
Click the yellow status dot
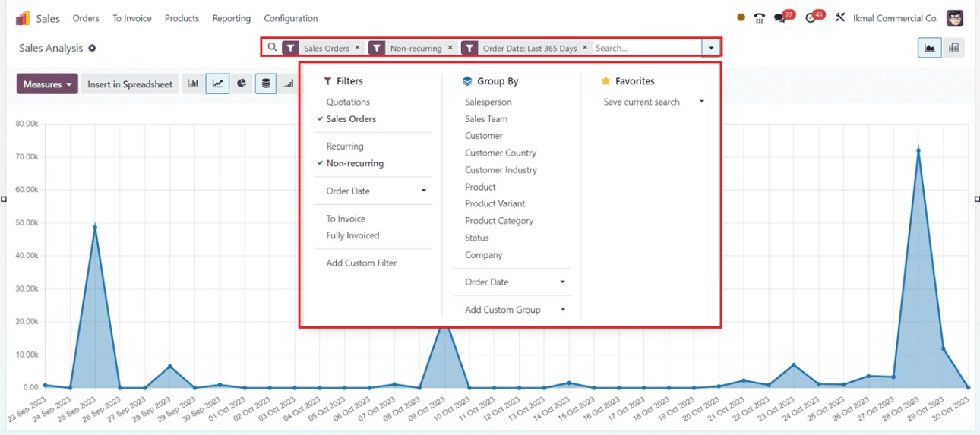click(741, 17)
